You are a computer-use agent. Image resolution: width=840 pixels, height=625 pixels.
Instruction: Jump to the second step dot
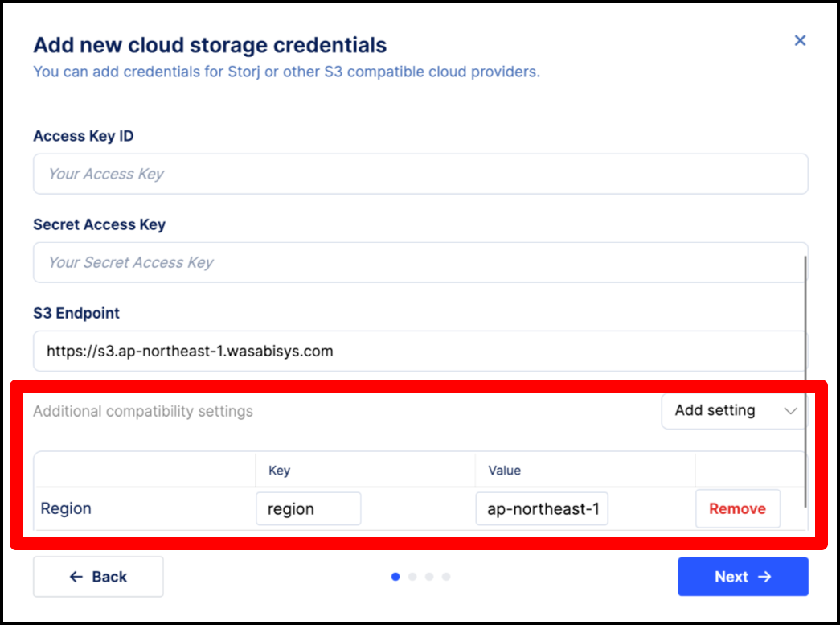click(x=412, y=577)
